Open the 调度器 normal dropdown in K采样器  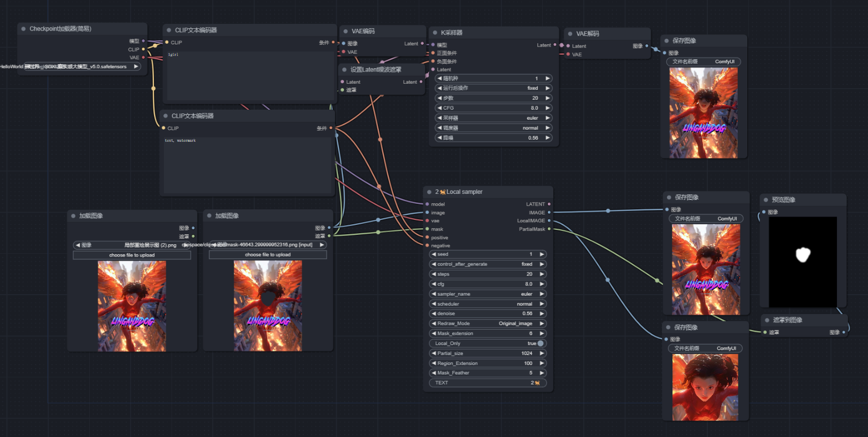coord(494,128)
